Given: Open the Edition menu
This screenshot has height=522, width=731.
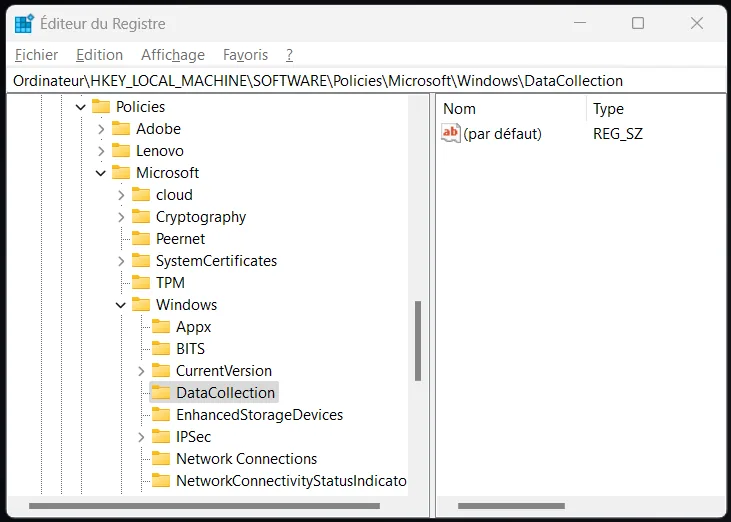Looking at the screenshot, I should [99, 55].
